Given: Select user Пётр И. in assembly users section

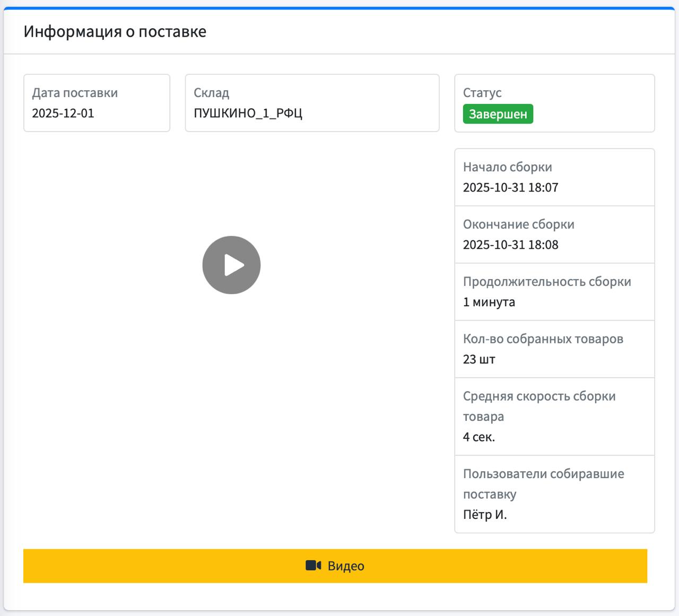Looking at the screenshot, I should [x=485, y=514].
